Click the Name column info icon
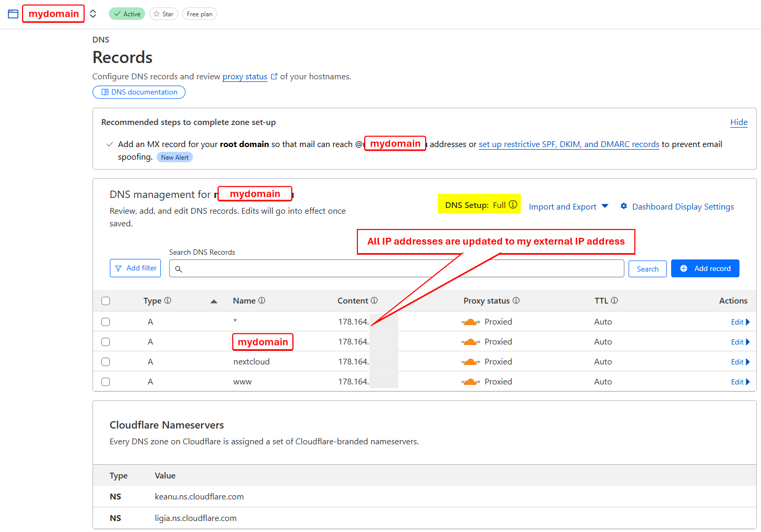Image resolution: width=761 pixels, height=532 pixels. click(262, 300)
